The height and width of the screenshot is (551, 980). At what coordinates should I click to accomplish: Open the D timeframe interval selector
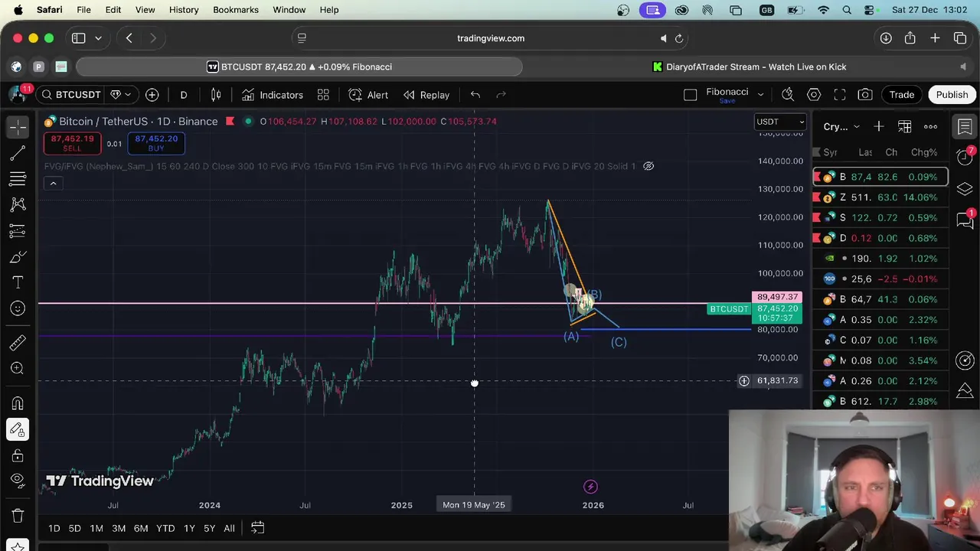[184, 95]
